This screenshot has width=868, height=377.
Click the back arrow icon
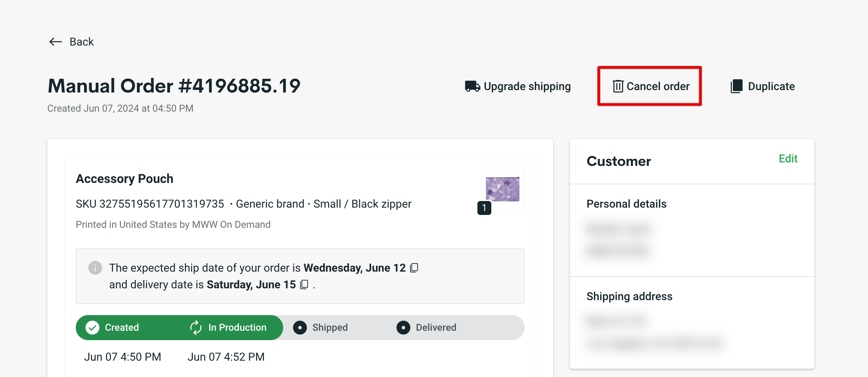55,41
